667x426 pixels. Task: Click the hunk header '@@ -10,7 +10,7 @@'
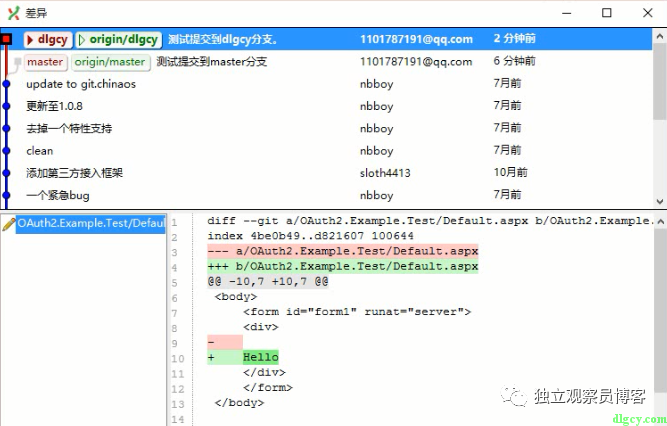(268, 281)
